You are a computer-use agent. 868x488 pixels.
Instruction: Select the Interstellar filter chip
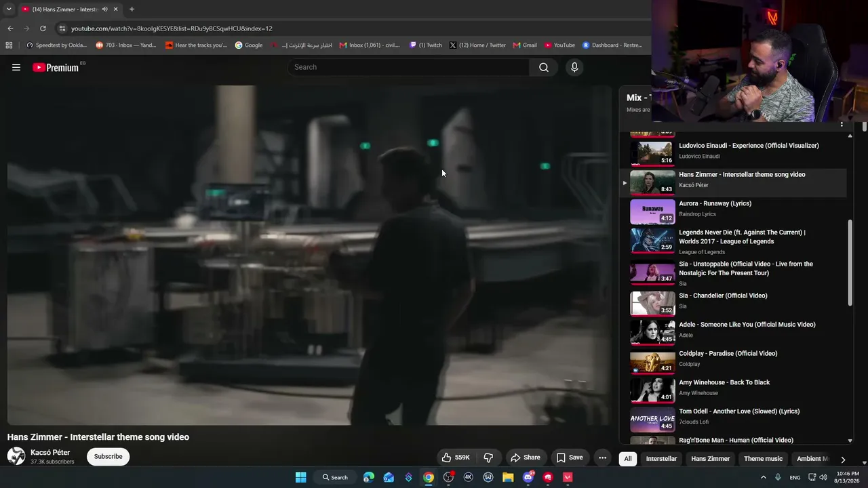pyautogui.click(x=661, y=459)
